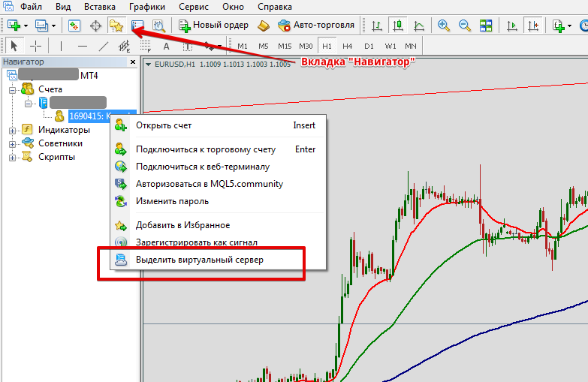588x382 pixels.
Task: Open the Profiles dropdown arrow
Action: point(53,26)
